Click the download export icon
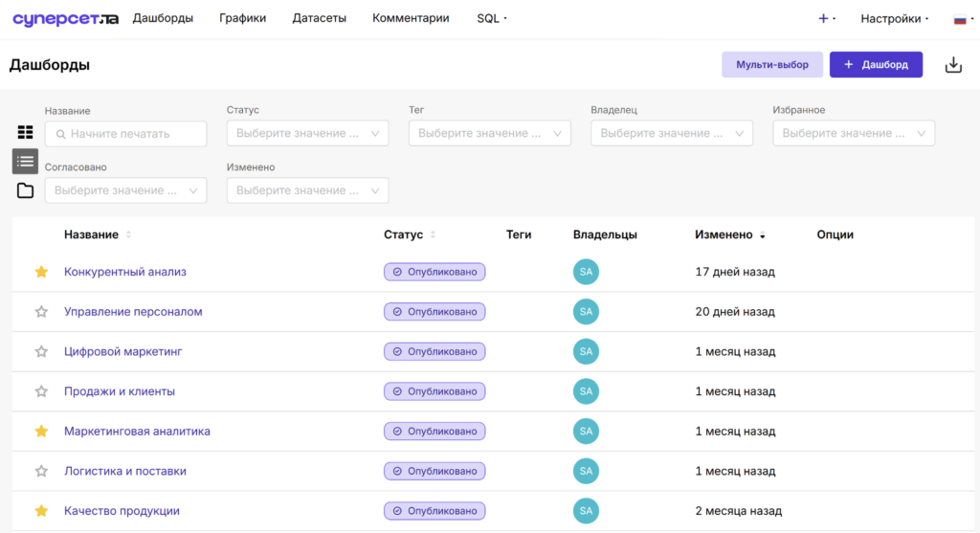 pos(953,65)
